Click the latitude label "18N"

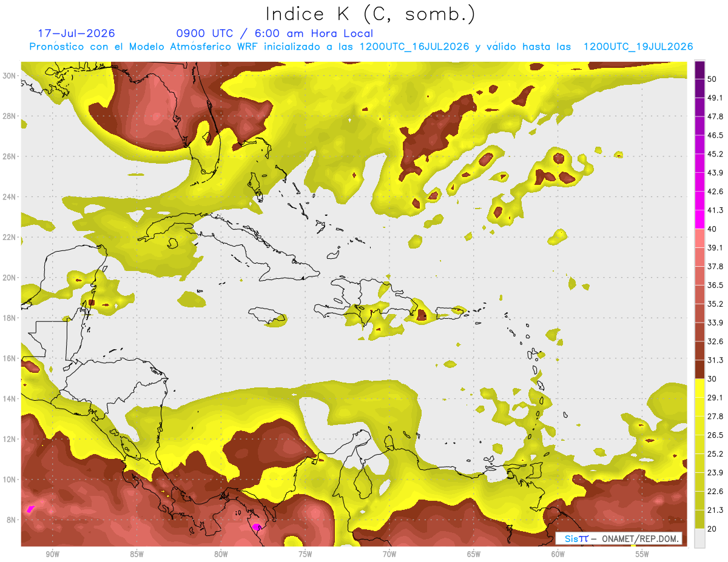point(9,318)
